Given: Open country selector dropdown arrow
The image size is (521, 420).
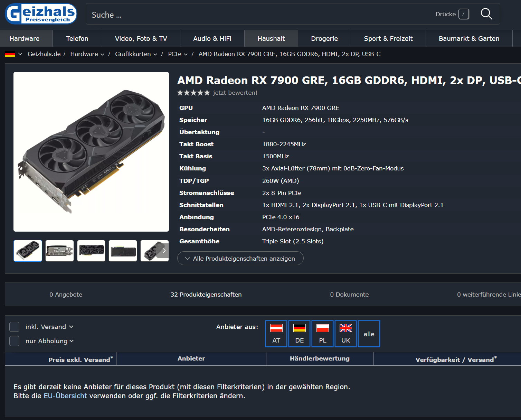Looking at the screenshot, I should point(20,54).
